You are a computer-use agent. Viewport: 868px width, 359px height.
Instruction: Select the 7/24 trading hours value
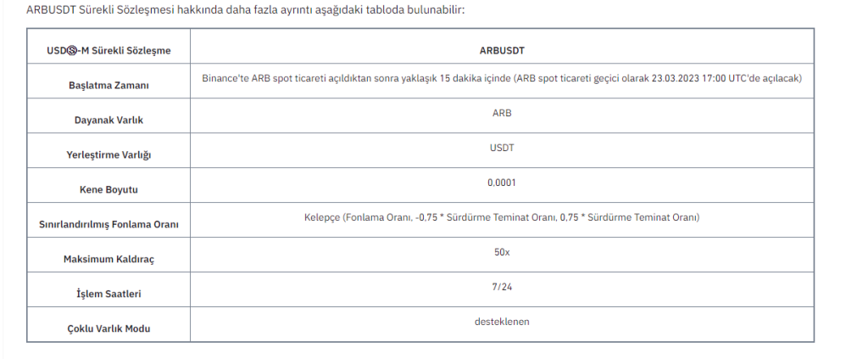point(502,287)
